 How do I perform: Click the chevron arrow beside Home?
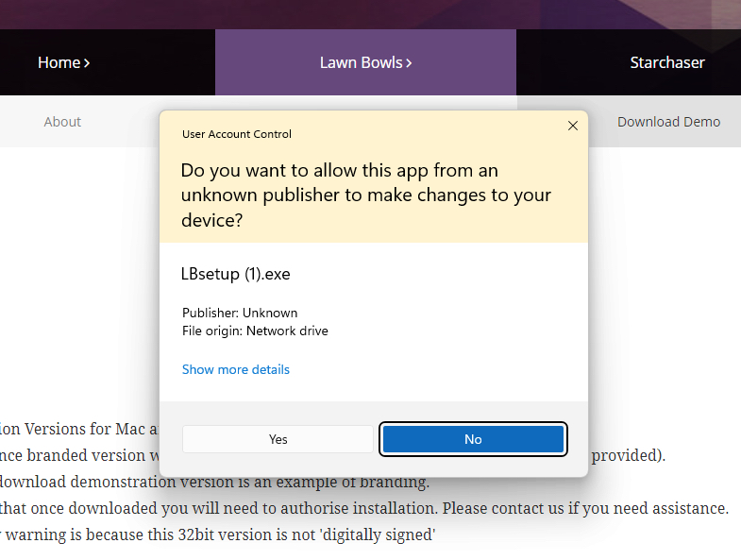tap(87, 63)
